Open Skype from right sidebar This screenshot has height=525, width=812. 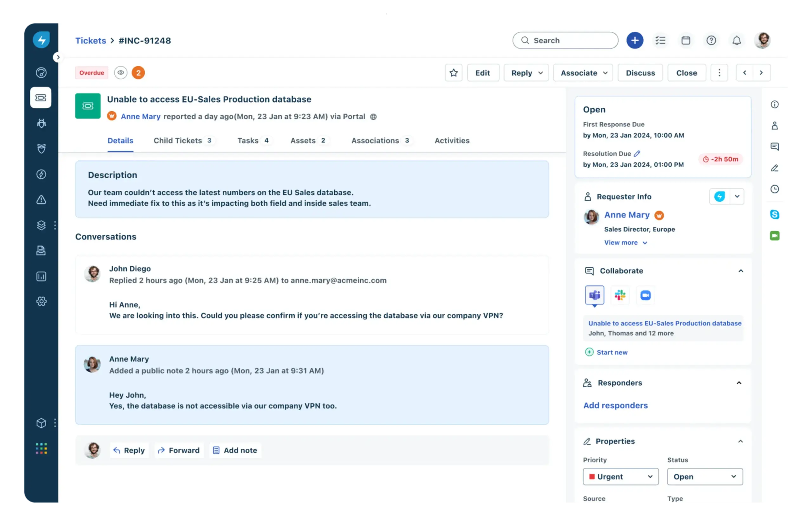tap(775, 214)
